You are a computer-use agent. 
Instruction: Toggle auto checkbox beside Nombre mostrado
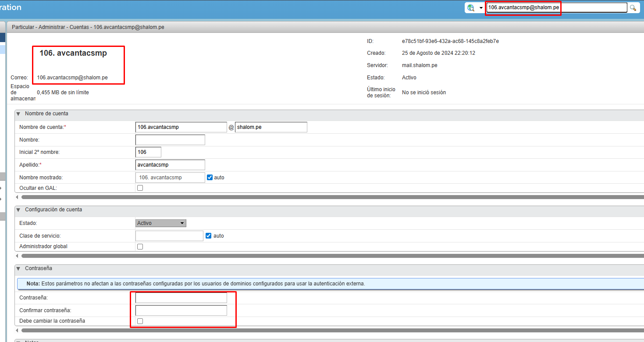[210, 178]
